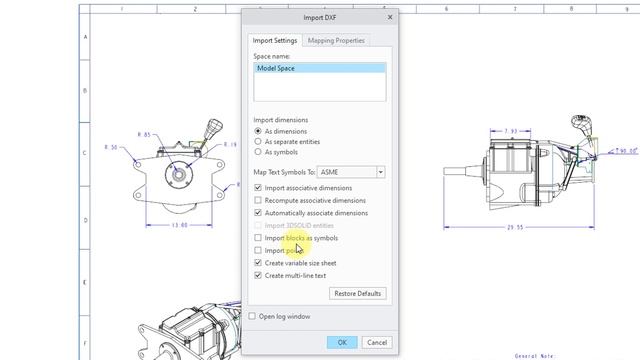Toggle Create variable size sheet
The height and width of the screenshot is (360, 640).
(258, 263)
